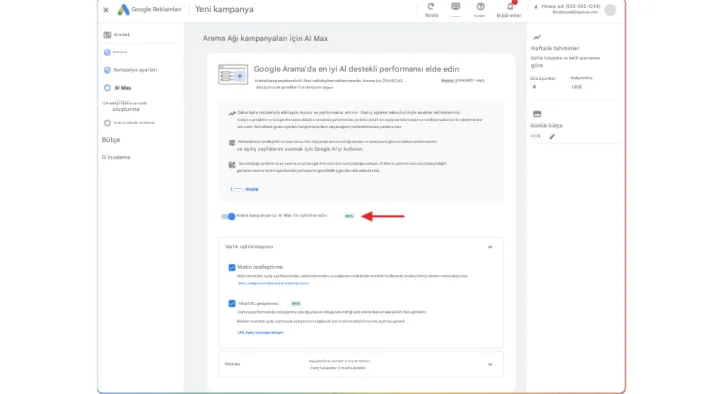The height and width of the screenshot is (394, 724).
Task: Toggle the Arama kampanyanızı AI Max ile optimize edin switch
Action: point(228,216)
